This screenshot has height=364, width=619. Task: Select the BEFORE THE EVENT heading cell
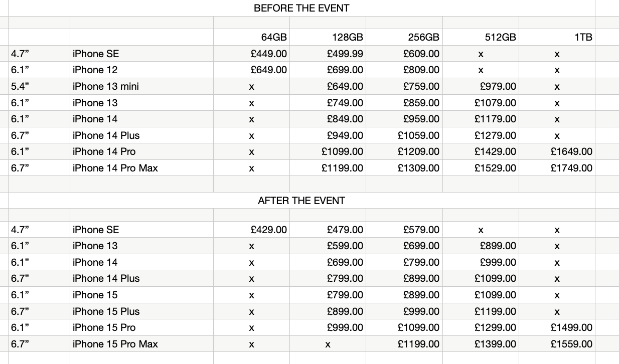coord(301,8)
